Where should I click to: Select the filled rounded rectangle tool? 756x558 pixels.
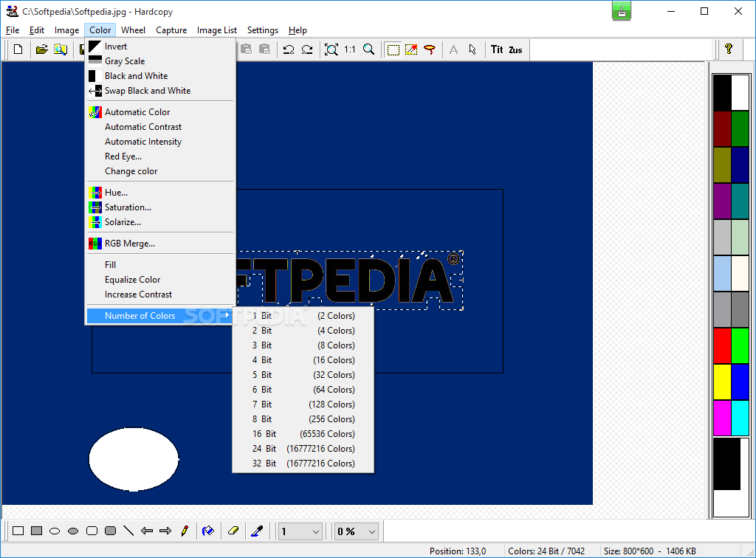click(x=111, y=531)
